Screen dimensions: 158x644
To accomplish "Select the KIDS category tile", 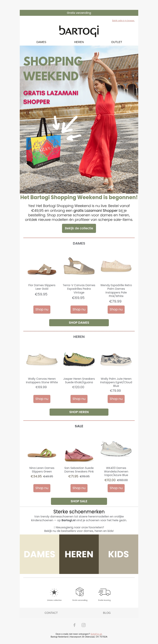I will 118,554.
